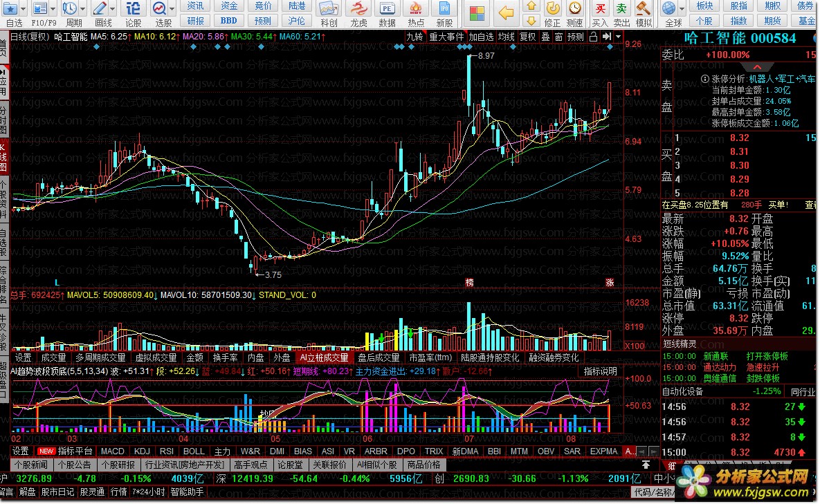The width and height of the screenshot is (820, 504).
Task: Click the four-color windows layout icon
Action: point(477,14)
